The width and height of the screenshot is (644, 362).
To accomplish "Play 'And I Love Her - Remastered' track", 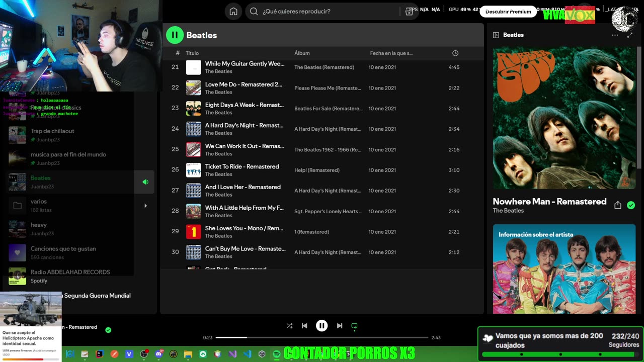I will tap(243, 187).
